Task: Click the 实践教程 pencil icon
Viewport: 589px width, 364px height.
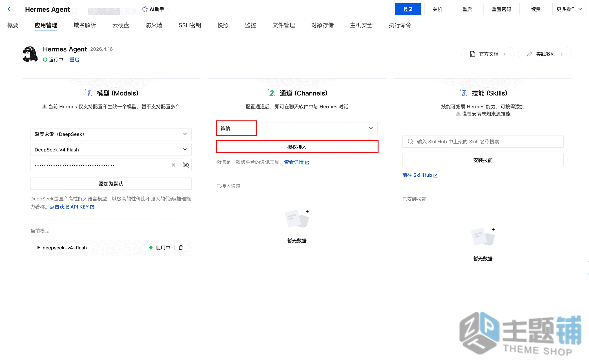Action: (529, 54)
